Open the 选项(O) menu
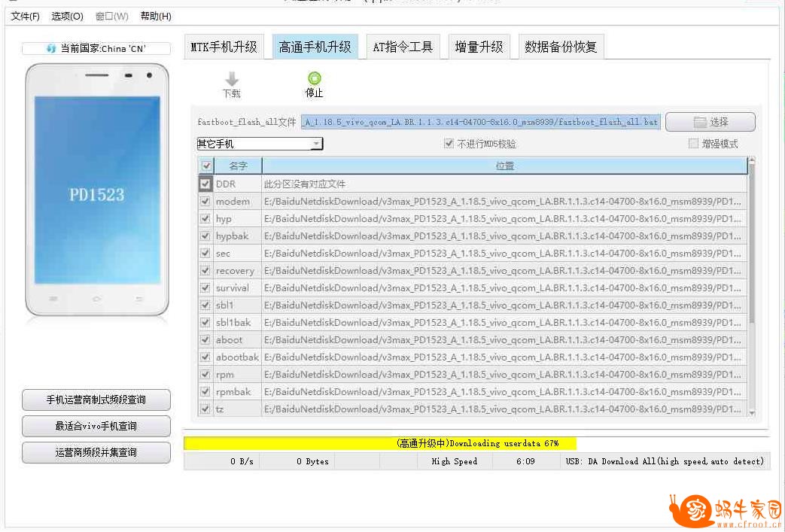Image resolution: width=785 pixels, height=532 pixels. [67, 17]
